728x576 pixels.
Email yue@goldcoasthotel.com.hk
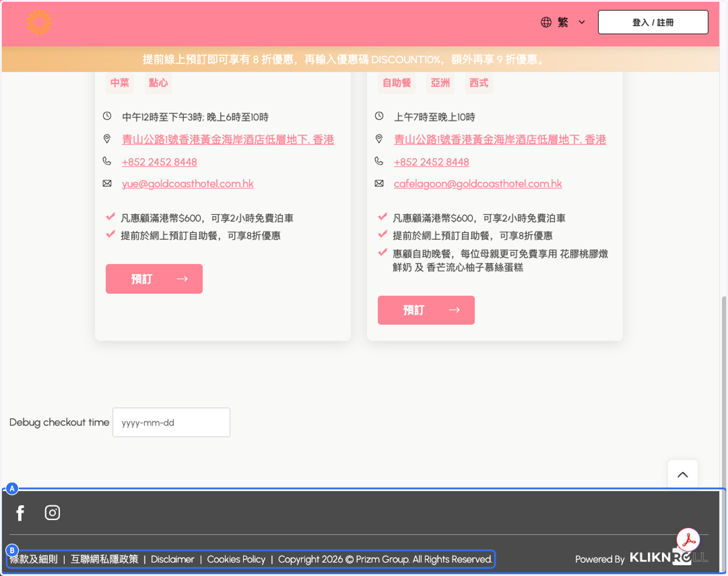pyautogui.click(x=187, y=184)
